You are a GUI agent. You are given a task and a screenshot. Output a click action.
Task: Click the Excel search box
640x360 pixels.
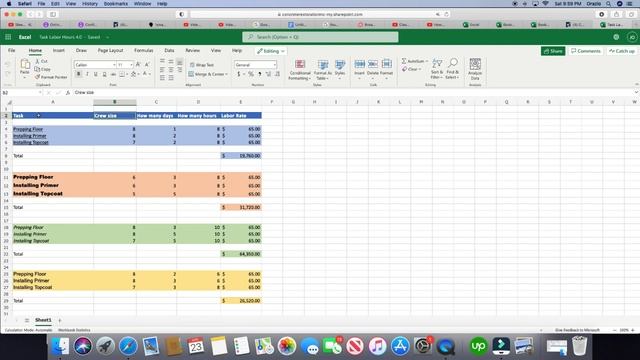pyautogui.click(x=320, y=37)
